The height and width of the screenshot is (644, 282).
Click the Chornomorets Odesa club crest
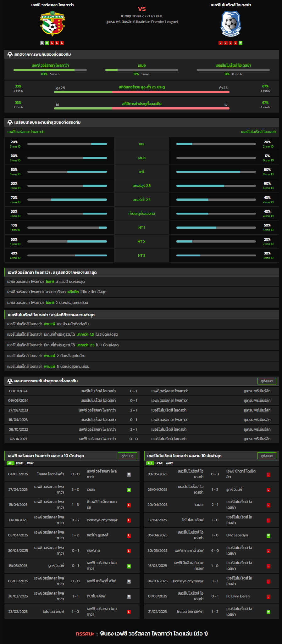(231, 24)
